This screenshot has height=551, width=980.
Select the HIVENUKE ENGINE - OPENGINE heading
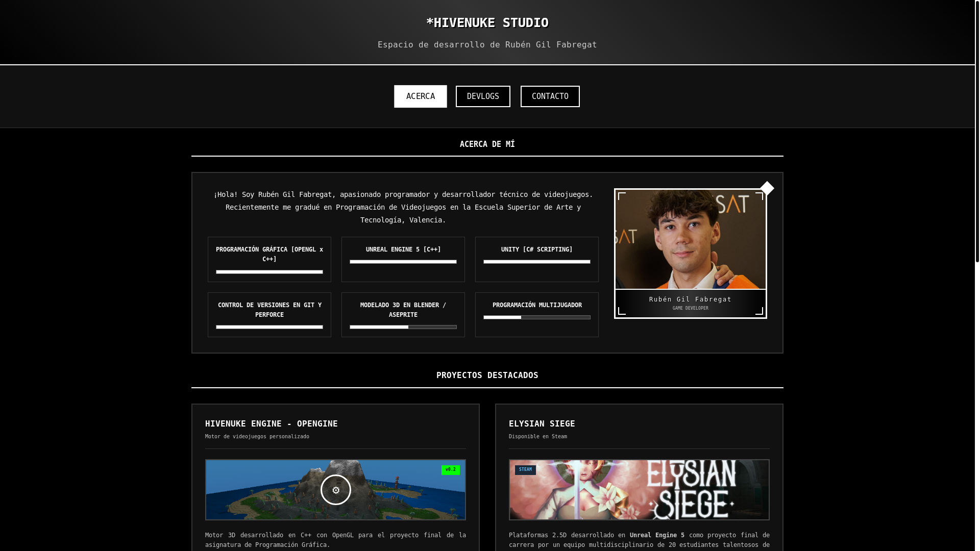pos(272,423)
